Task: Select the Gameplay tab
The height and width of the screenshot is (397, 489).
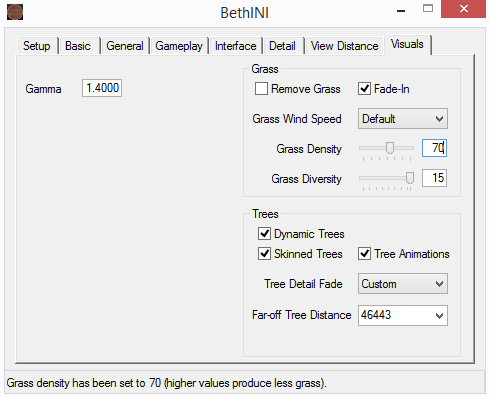Action: click(179, 46)
